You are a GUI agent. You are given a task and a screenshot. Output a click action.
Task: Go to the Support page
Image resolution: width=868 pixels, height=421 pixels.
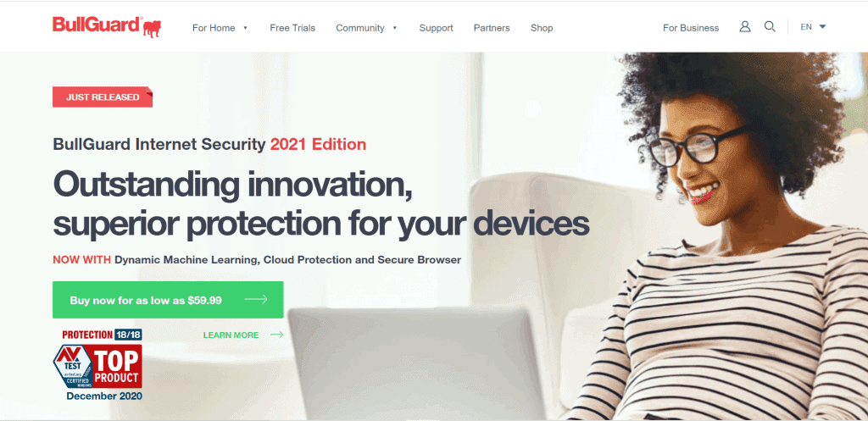pos(436,28)
